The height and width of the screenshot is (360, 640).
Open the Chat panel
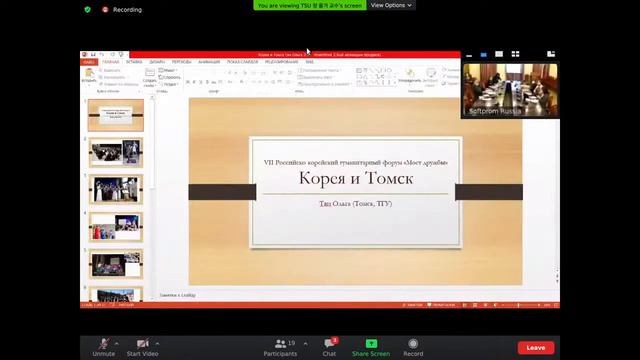click(x=329, y=347)
